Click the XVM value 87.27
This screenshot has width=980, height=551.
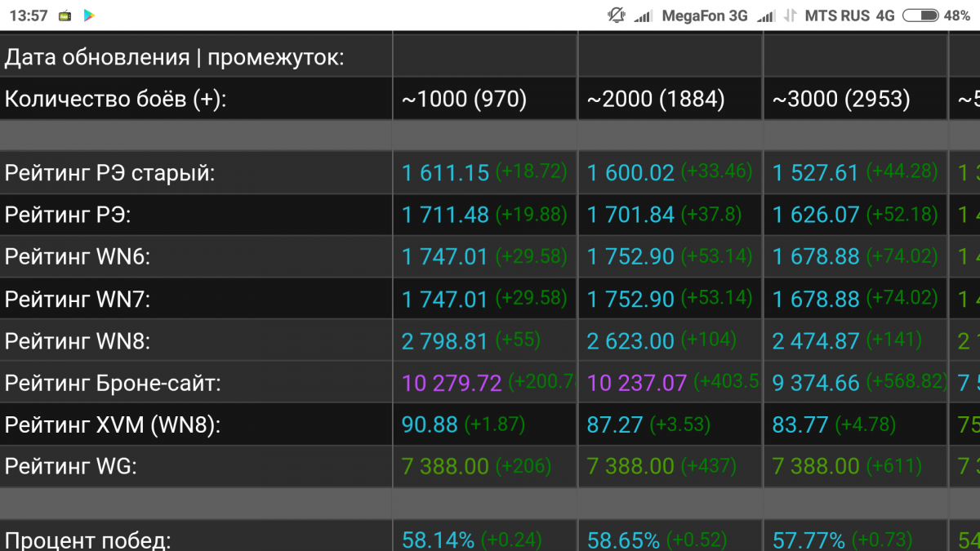pyautogui.click(x=615, y=425)
